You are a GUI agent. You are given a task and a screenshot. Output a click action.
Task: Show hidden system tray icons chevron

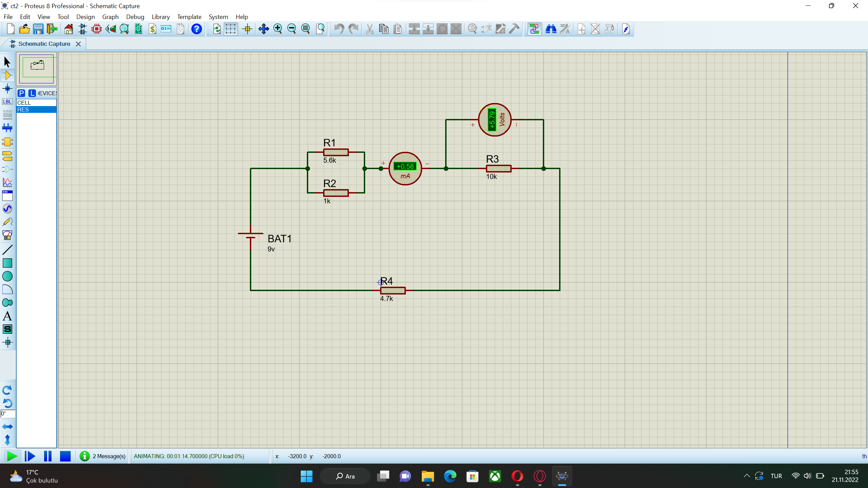pos(747,476)
